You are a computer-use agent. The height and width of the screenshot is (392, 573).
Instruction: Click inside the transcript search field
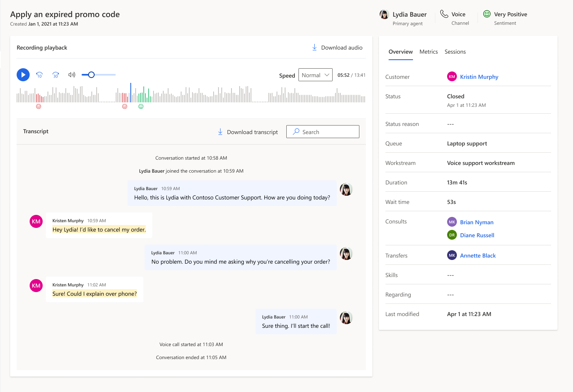325,132
